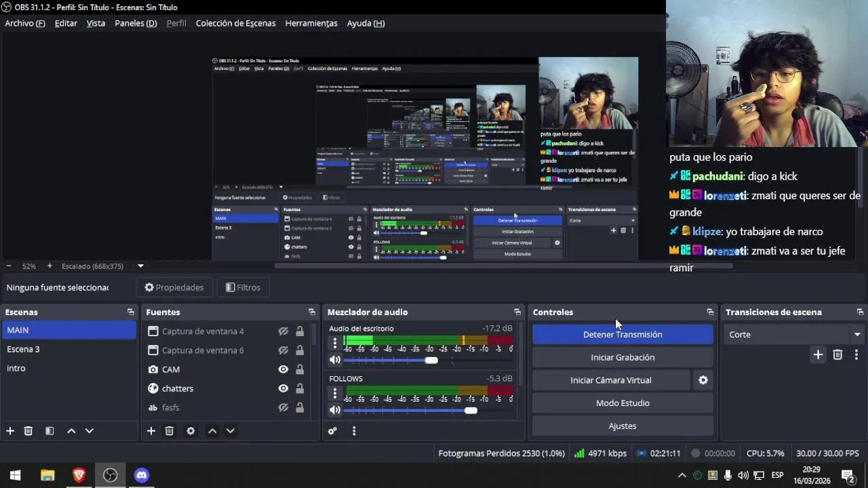
Task: Open Archivo menu
Action: pos(25,23)
